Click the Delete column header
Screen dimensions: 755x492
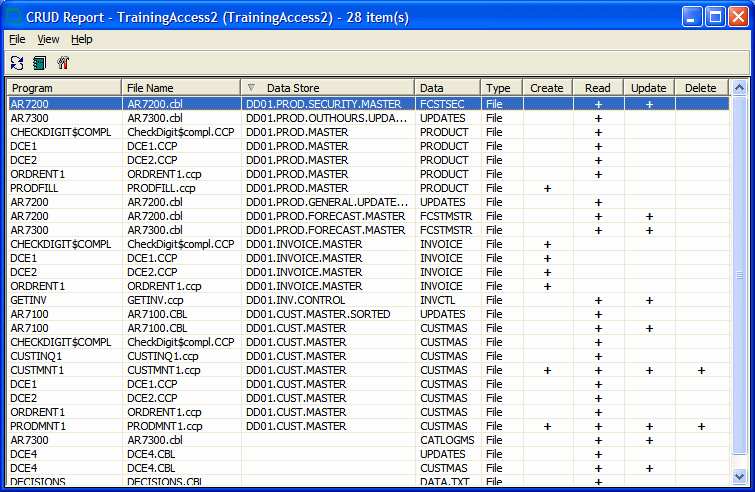point(700,88)
